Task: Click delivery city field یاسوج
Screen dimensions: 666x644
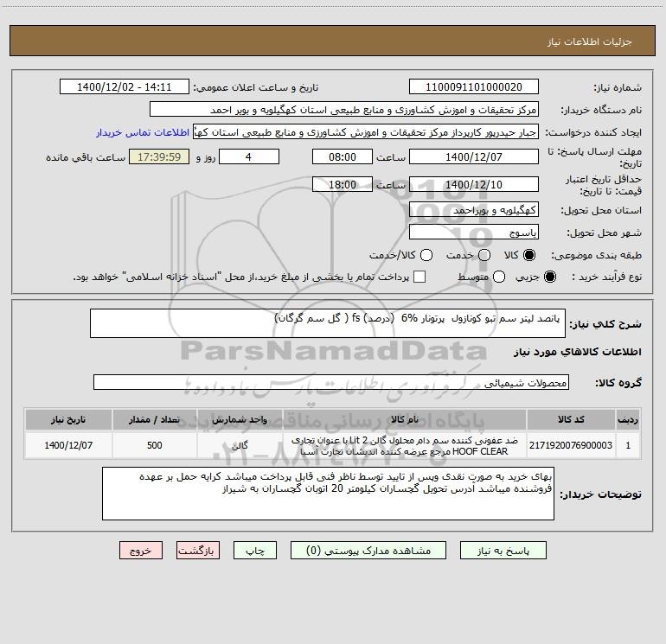Action: pyautogui.click(x=474, y=233)
